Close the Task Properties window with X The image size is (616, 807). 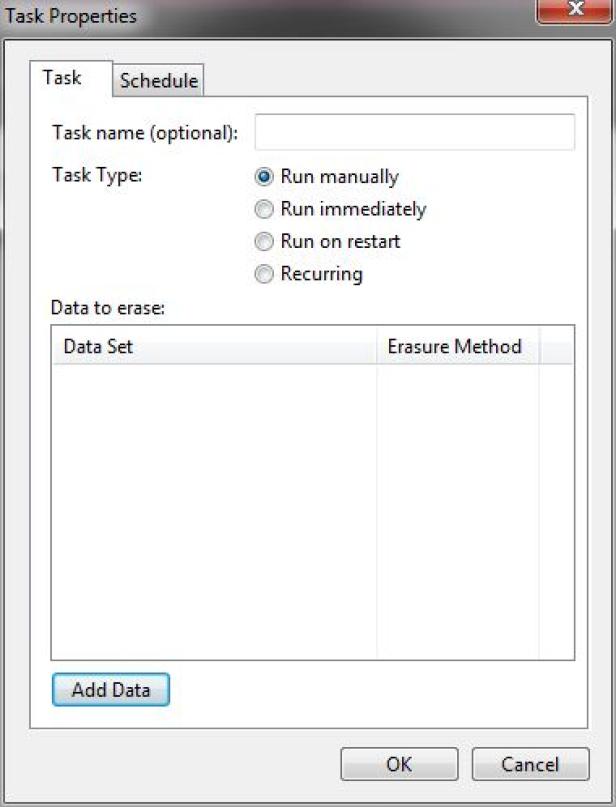[575, 10]
